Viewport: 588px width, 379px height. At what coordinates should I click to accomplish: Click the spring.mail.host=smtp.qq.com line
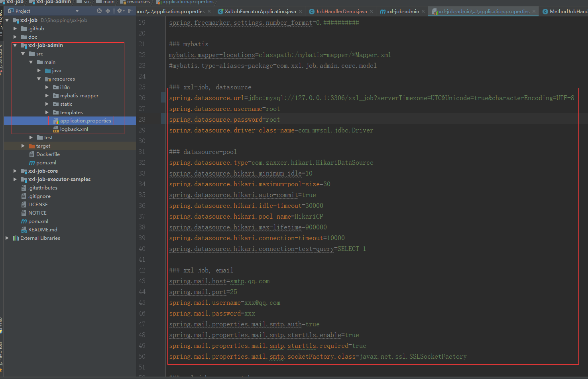pos(219,281)
